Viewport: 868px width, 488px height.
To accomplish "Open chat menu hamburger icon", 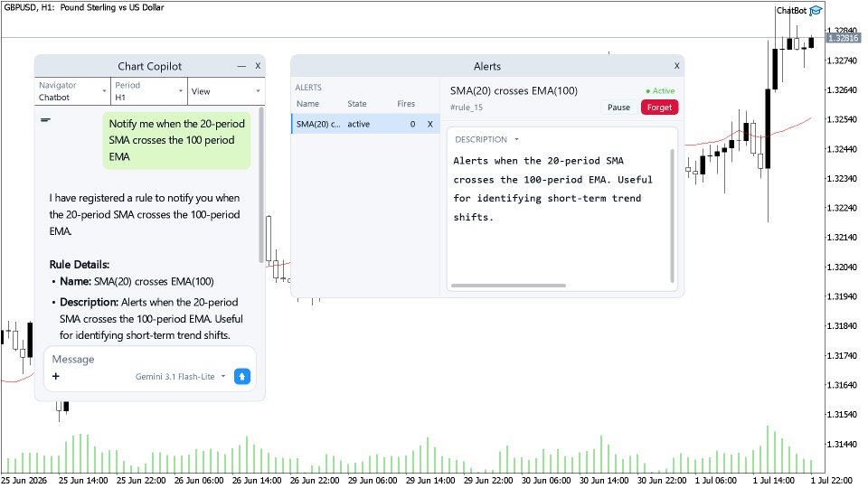I will (45, 119).
